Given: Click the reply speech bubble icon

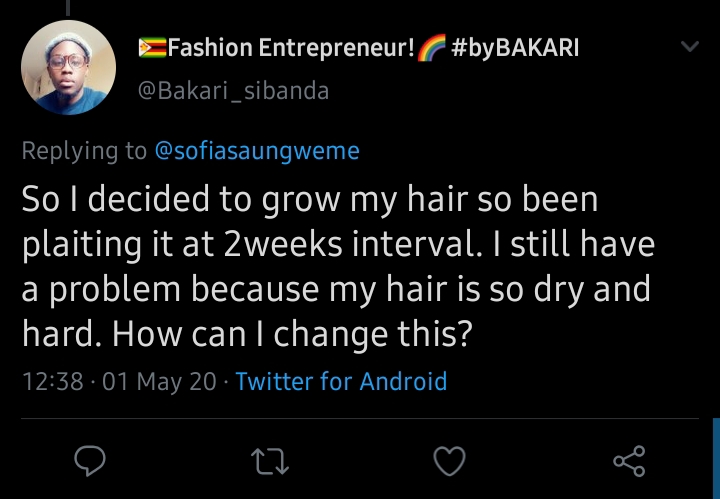Looking at the screenshot, I should click(91, 461).
